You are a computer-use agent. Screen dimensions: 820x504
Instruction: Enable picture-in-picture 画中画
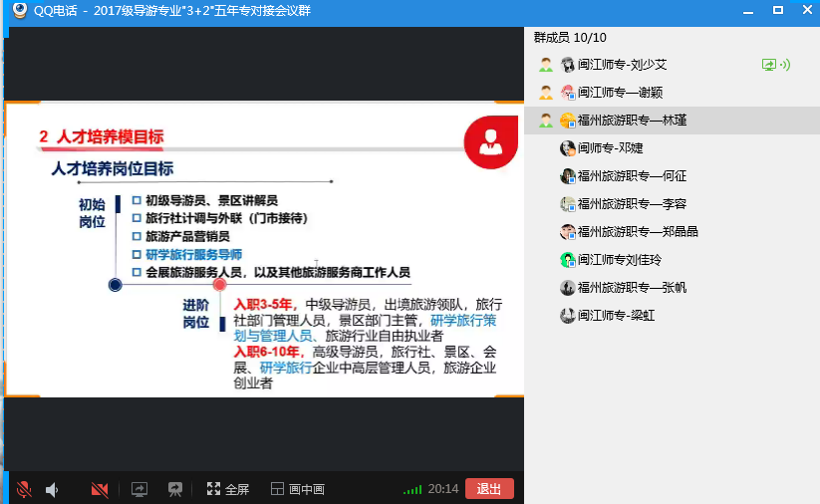[x=298, y=489]
